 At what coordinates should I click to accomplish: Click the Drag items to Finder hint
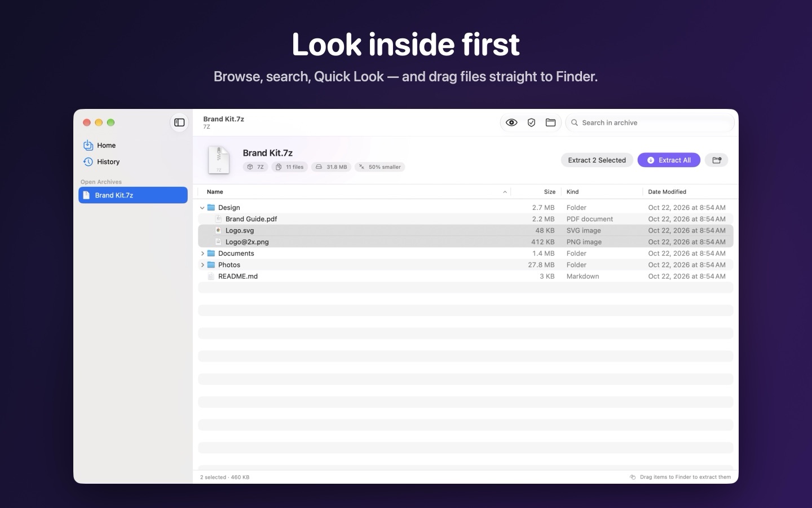point(681,477)
